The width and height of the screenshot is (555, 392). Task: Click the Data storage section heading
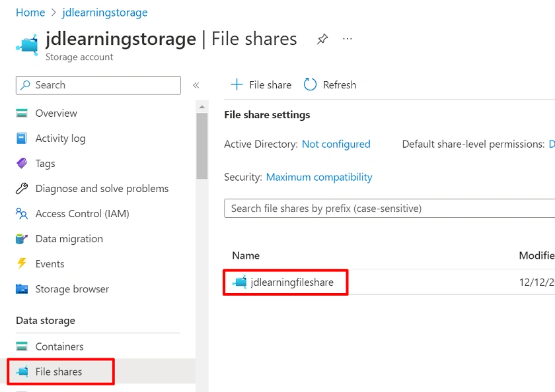click(x=46, y=320)
